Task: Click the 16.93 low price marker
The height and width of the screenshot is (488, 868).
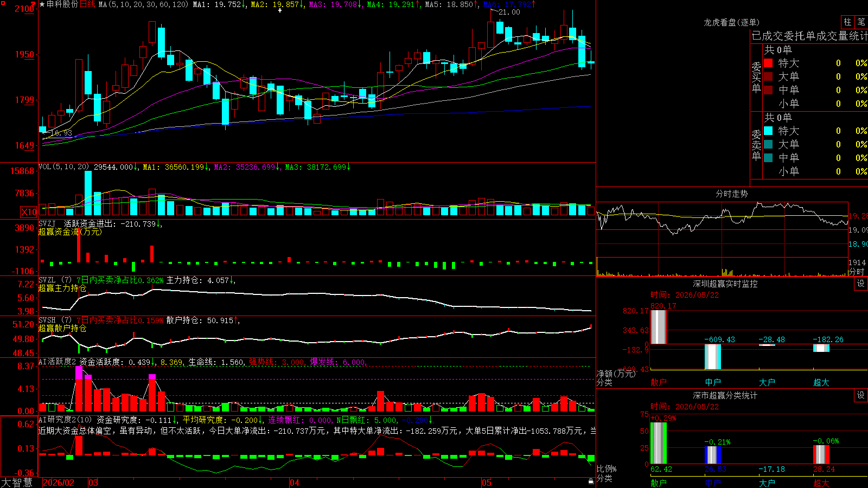Action: tap(61, 133)
